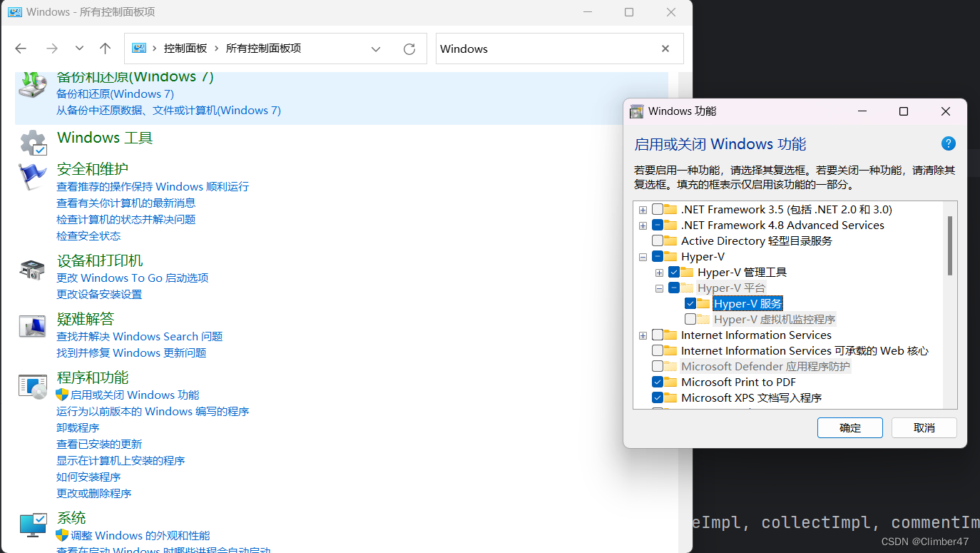Viewport: 980px width, 553px height.
Task: Open 更改 Windows To Go 启动选项 link
Action: [x=133, y=278]
